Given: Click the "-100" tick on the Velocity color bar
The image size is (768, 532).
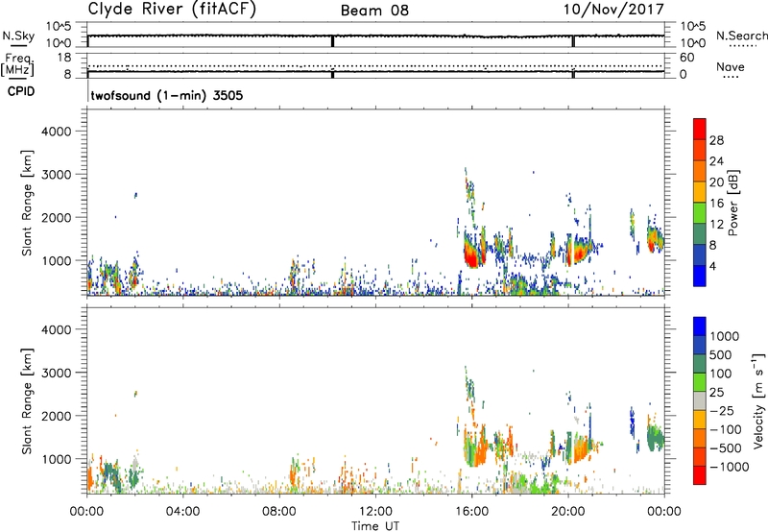Looking at the screenshot, I should [x=726, y=429].
